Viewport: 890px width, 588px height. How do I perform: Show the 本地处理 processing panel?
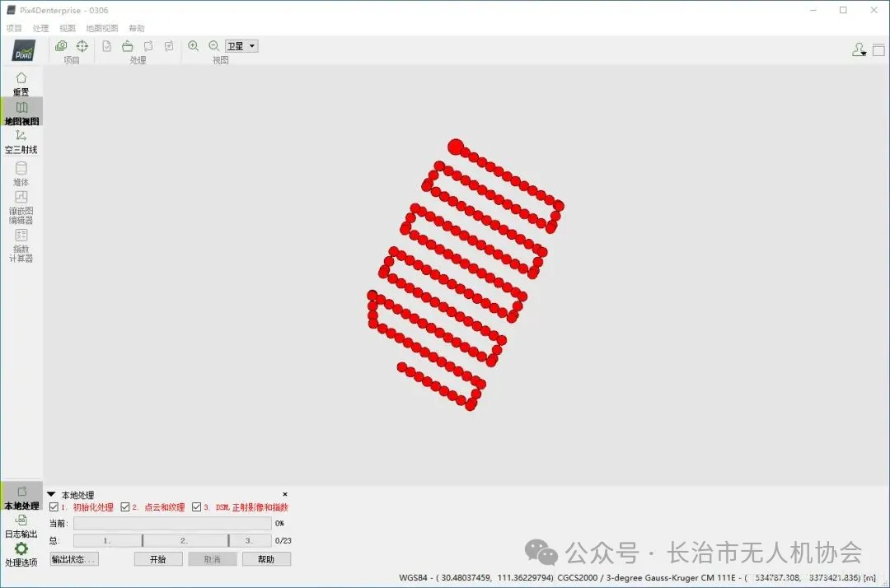point(21,497)
